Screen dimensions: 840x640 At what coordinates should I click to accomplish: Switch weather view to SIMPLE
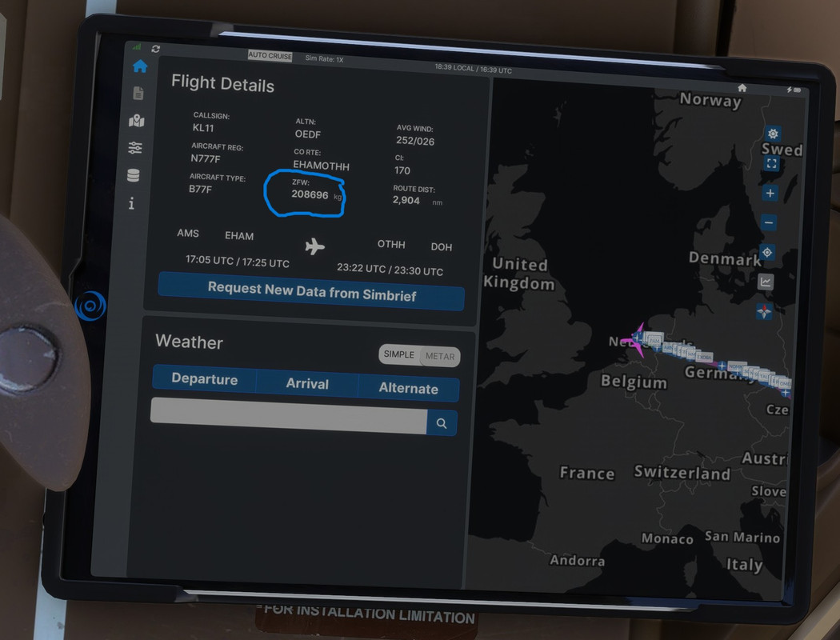pos(399,354)
